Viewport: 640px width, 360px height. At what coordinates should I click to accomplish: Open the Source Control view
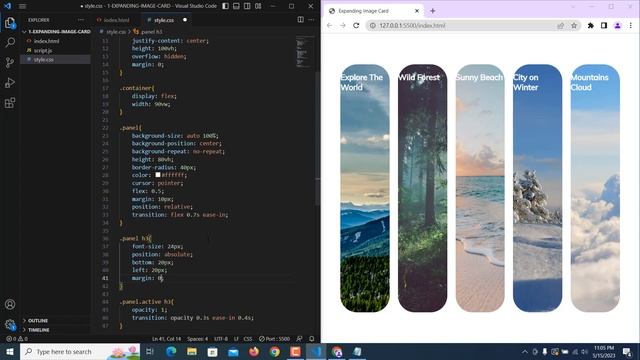tap(10, 62)
